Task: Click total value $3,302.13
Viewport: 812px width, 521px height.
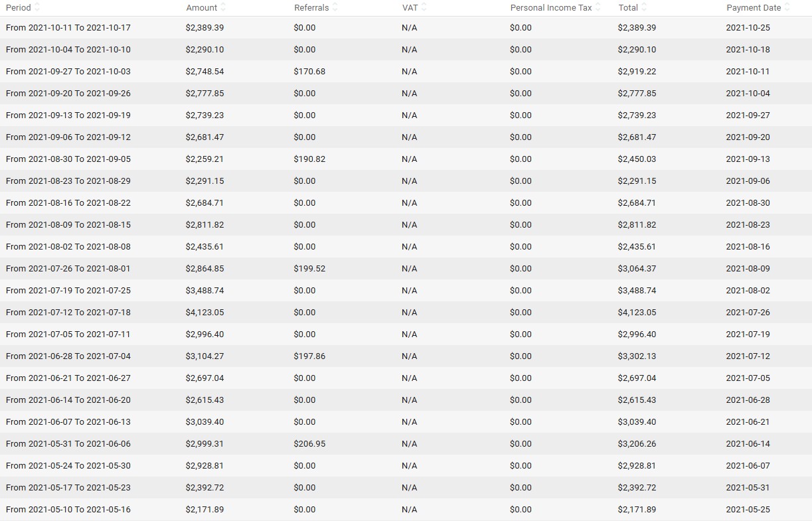Action: click(637, 356)
